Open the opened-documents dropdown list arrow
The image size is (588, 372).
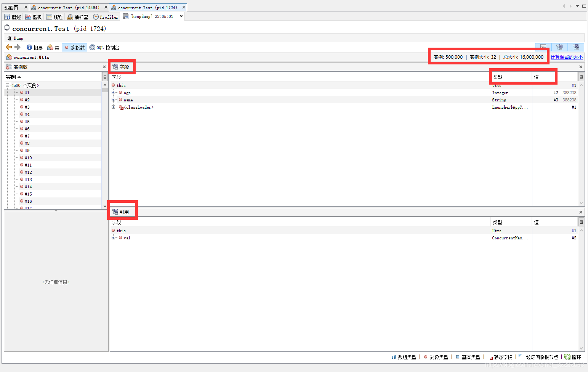coord(577,6)
